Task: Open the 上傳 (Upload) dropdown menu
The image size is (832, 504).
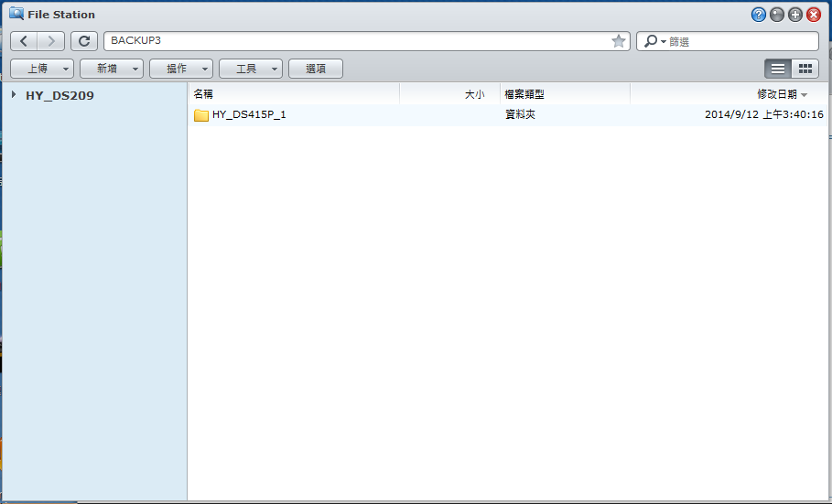Action: click(42, 69)
